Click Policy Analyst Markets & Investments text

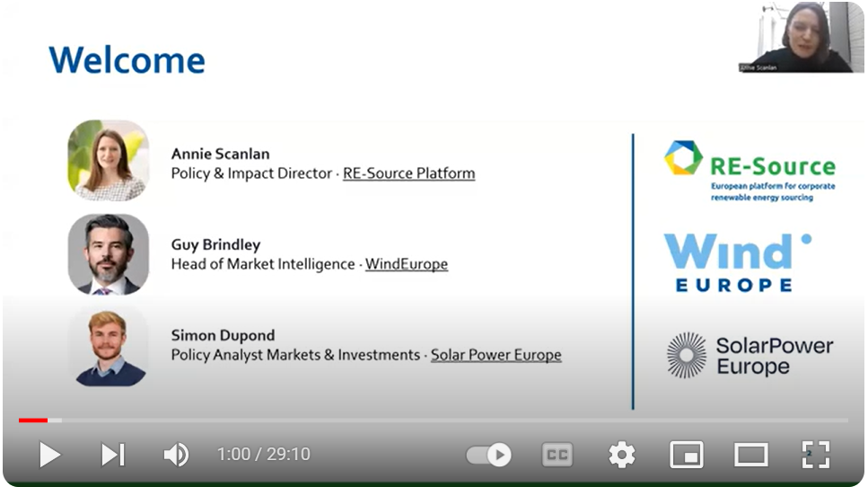(x=295, y=355)
